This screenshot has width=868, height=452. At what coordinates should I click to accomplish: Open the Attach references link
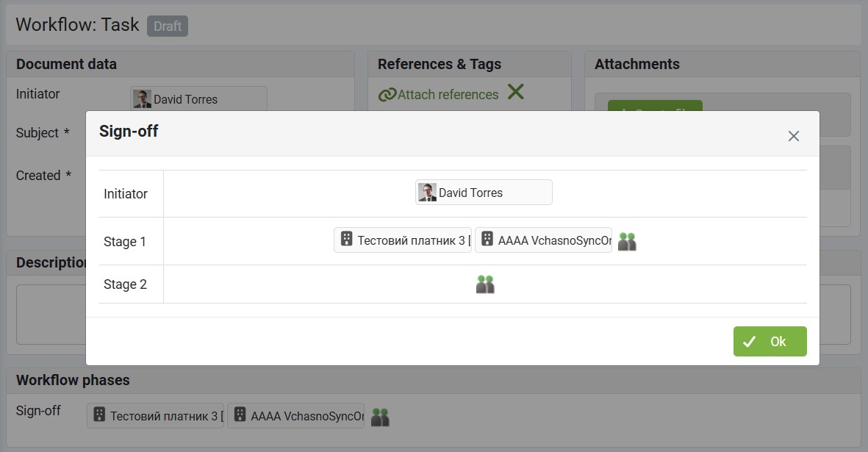[x=448, y=95]
